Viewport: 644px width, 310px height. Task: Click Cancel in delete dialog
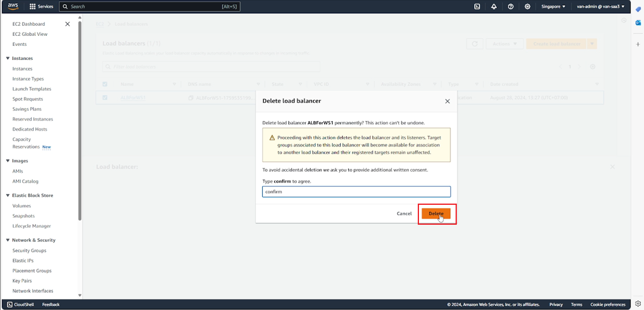(404, 214)
